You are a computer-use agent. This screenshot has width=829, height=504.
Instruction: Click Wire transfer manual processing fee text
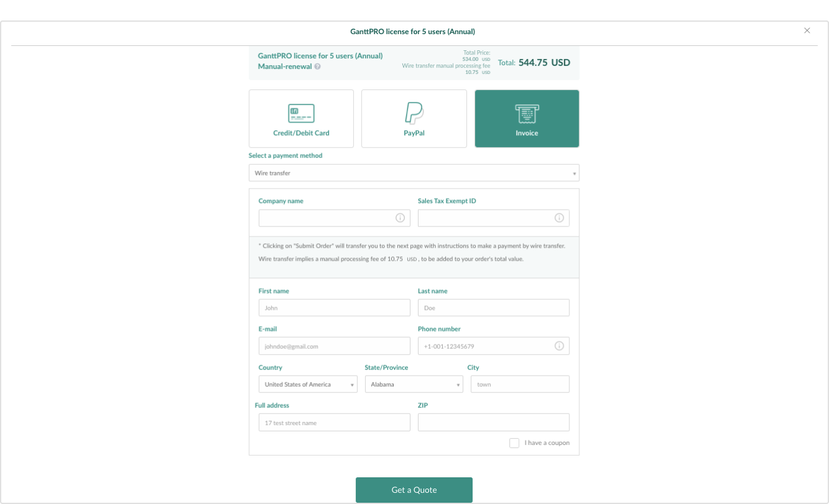[x=446, y=65]
